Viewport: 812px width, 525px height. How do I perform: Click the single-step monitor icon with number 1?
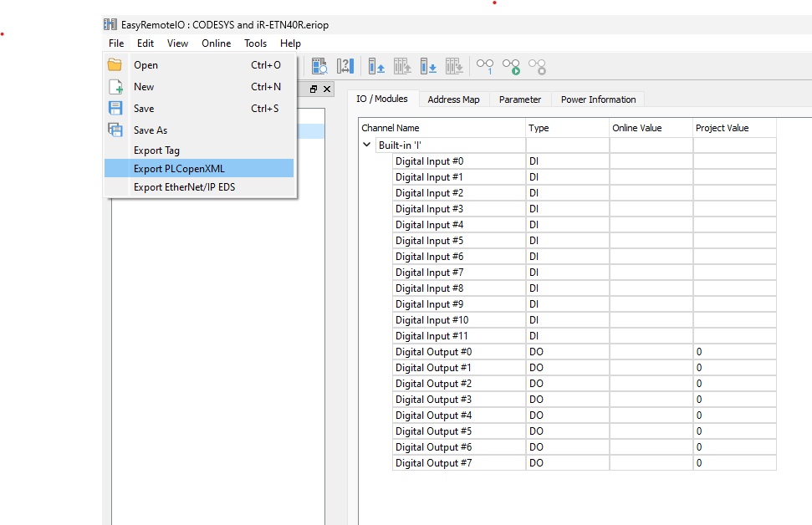[485, 66]
